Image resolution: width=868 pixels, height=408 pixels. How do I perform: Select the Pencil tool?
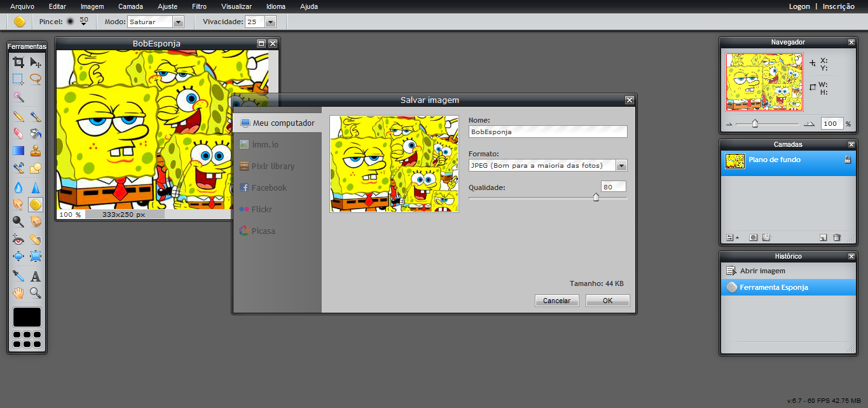tap(18, 117)
